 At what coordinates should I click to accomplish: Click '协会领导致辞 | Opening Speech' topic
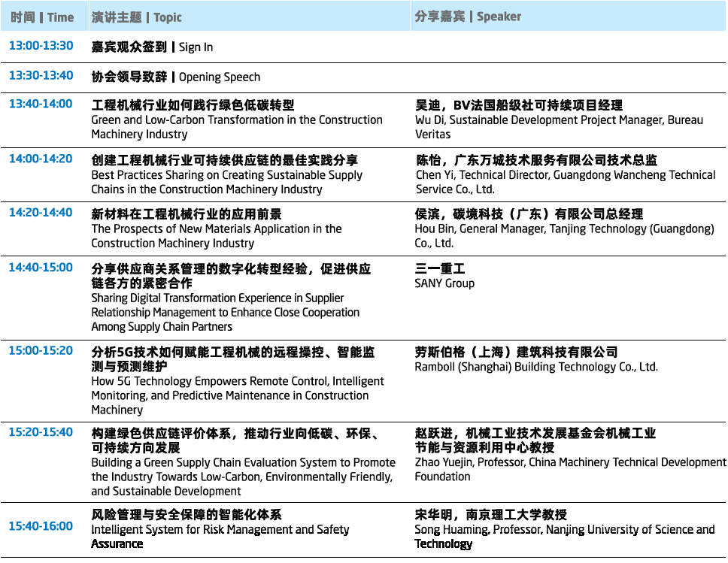coord(176,77)
